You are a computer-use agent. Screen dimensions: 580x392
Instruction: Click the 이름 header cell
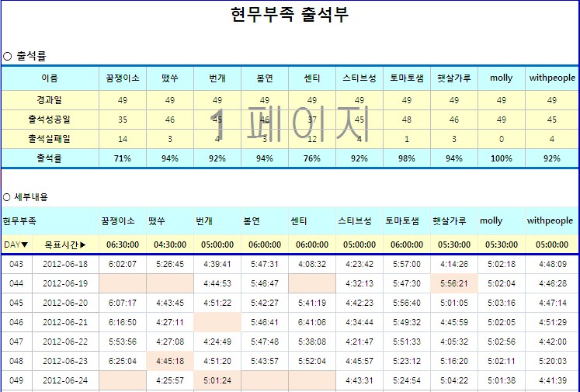click(50, 78)
